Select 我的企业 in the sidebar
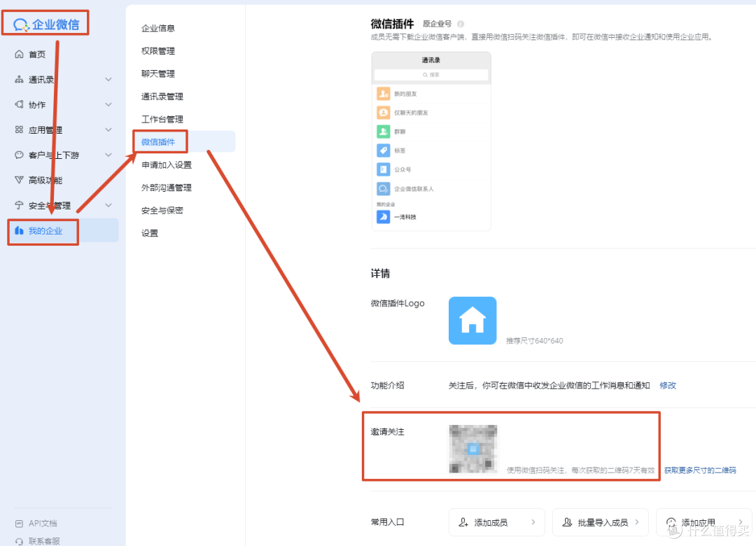The image size is (756, 546). (x=63, y=230)
